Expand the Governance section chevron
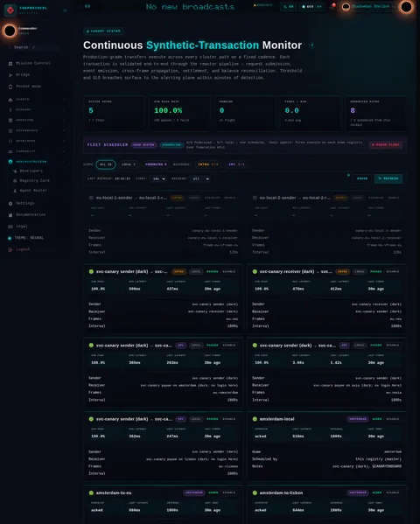This screenshot has width=420, height=524. click(64, 130)
